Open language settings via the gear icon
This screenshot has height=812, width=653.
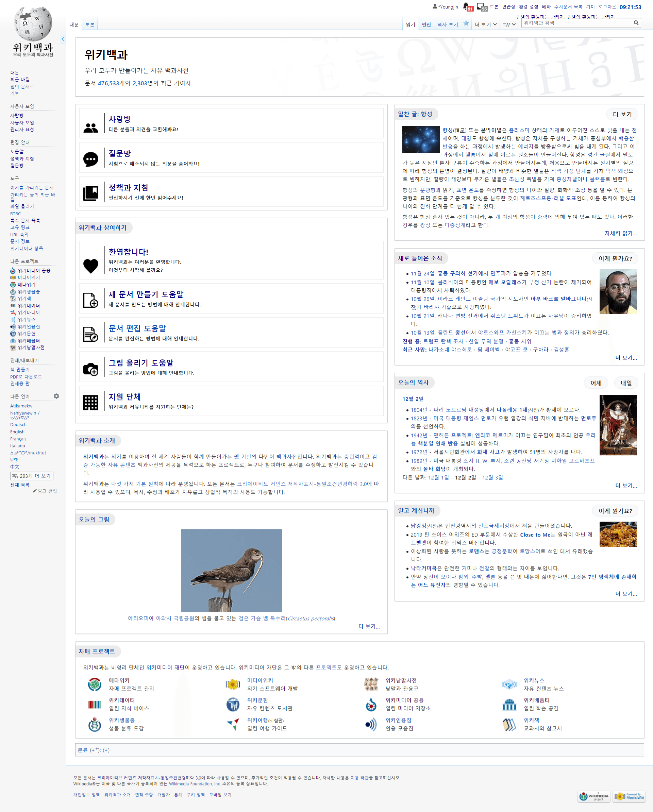[56, 396]
